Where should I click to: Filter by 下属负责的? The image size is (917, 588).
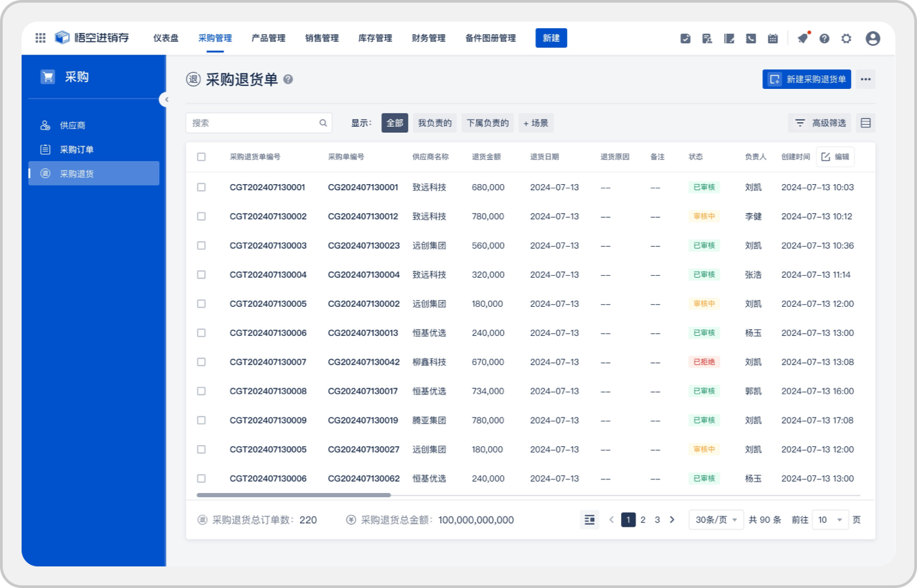click(x=487, y=123)
